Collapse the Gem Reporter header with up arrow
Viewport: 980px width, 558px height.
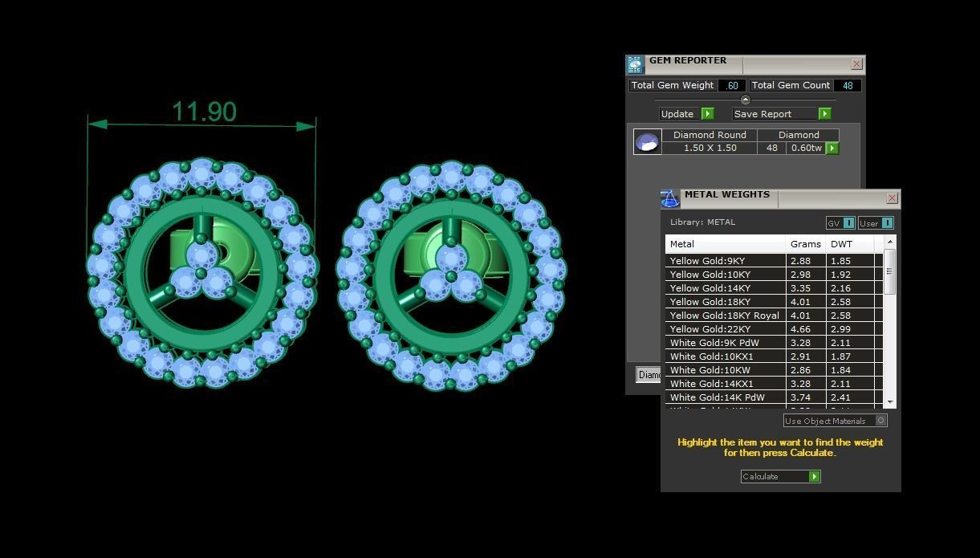tap(745, 100)
